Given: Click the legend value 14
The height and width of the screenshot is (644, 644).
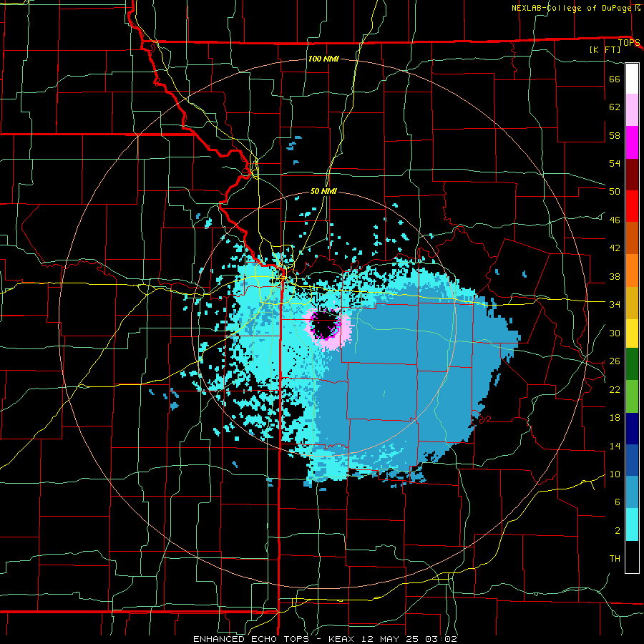Looking at the screenshot, I should pos(615,446).
